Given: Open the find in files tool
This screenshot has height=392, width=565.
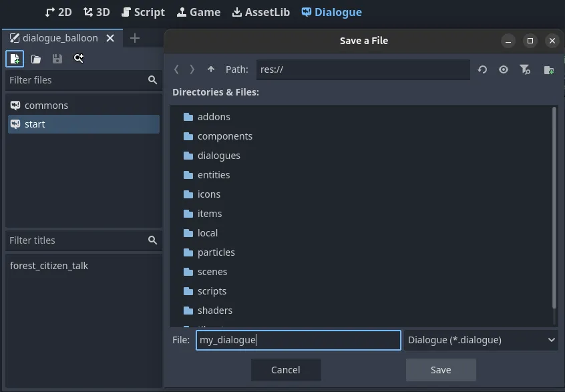Looking at the screenshot, I should click(79, 59).
